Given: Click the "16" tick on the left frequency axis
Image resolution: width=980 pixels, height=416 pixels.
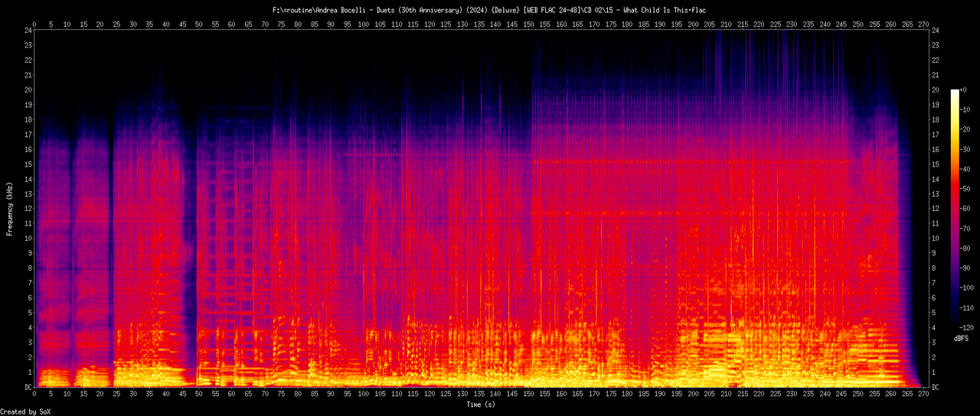Looking at the screenshot, I should pyautogui.click(x=28, y=149).
